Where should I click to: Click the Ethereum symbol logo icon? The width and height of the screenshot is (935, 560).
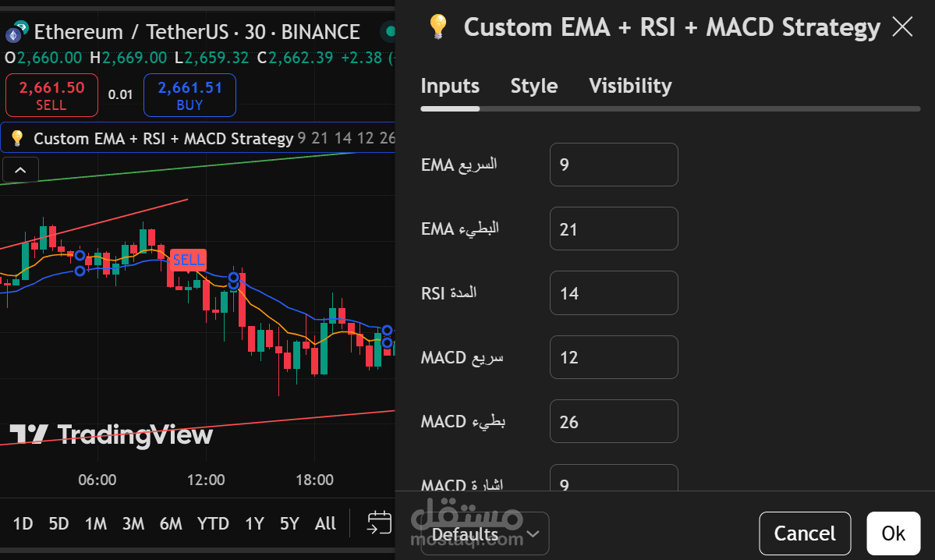[x=16, y=32]
